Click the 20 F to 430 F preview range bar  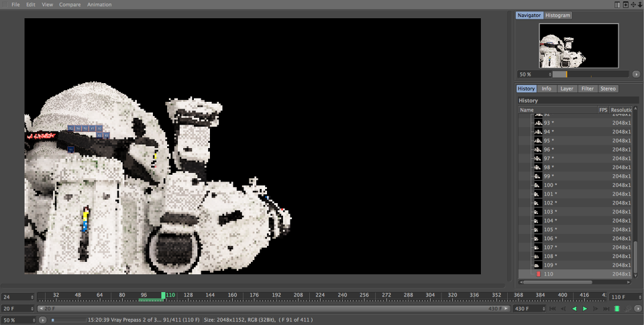(274, 309)
